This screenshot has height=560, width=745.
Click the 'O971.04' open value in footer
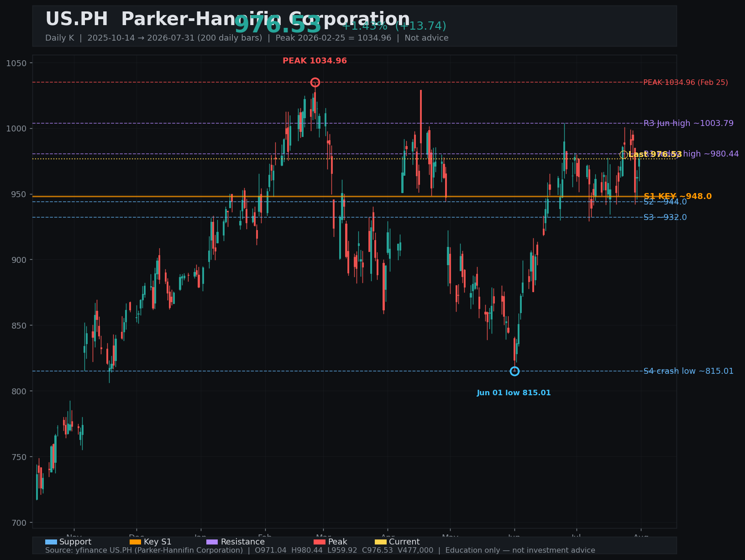[271, 550]
